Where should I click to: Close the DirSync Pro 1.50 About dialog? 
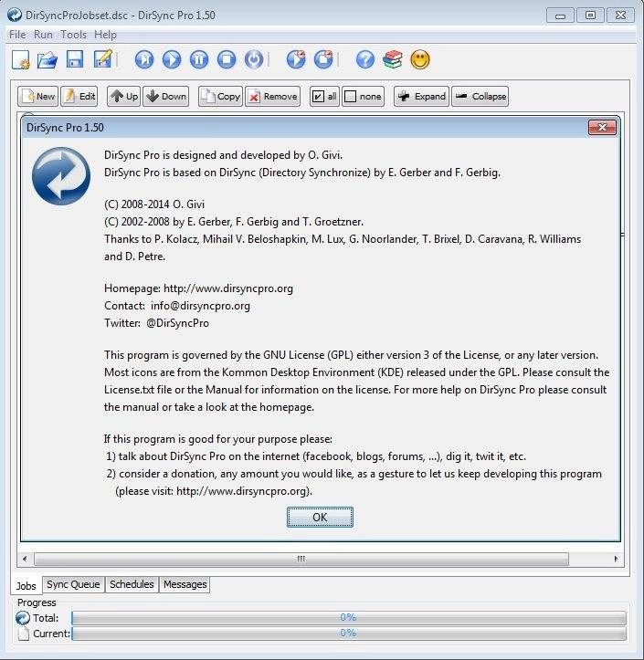(602, 127)
